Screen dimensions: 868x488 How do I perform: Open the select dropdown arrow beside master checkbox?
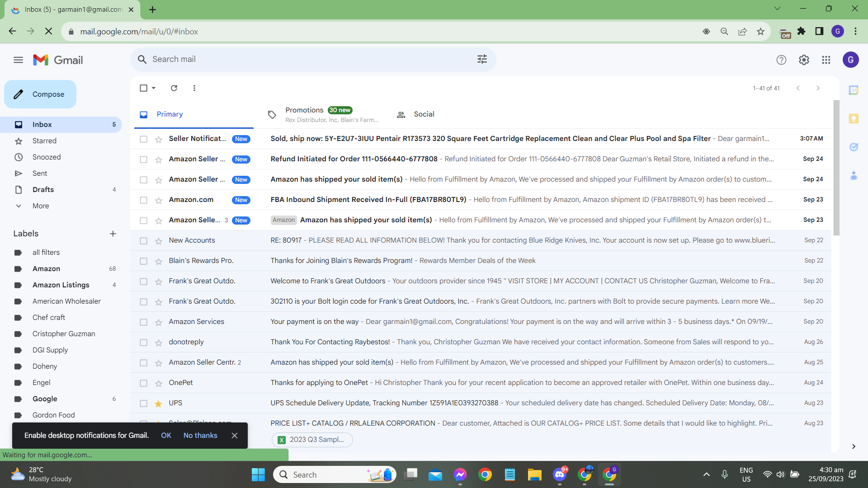point(154,88)
